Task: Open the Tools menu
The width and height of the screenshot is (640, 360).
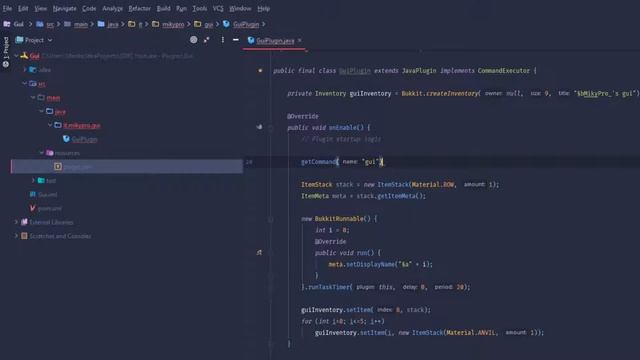Action: (x=200, y=8)
